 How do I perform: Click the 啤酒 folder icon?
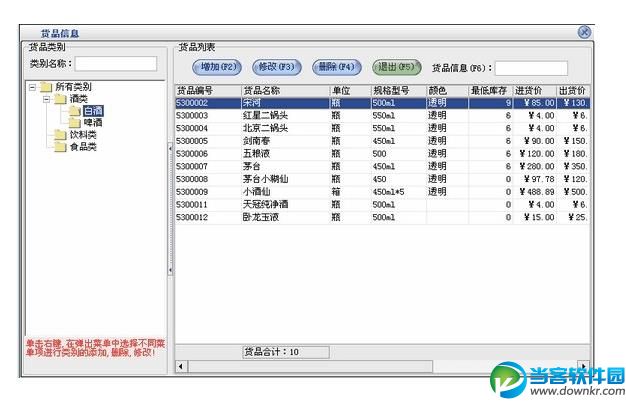click(75, 123)
